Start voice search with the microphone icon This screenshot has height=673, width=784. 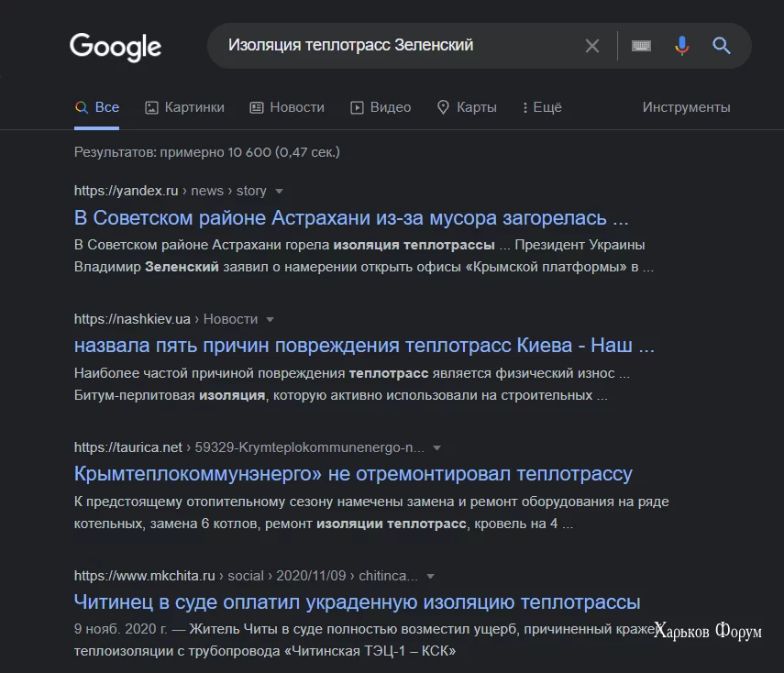tap(682, 46)
